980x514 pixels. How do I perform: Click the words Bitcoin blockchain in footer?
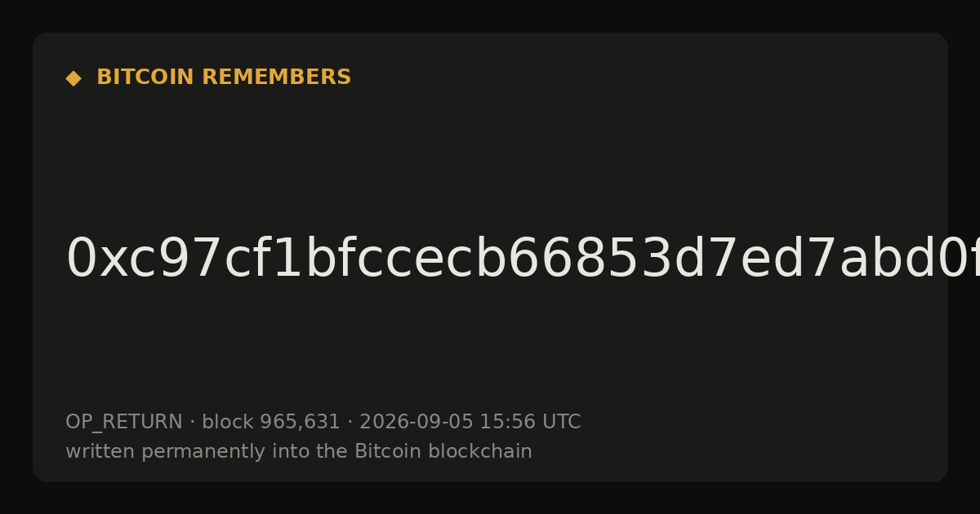(x=443, y=451)
